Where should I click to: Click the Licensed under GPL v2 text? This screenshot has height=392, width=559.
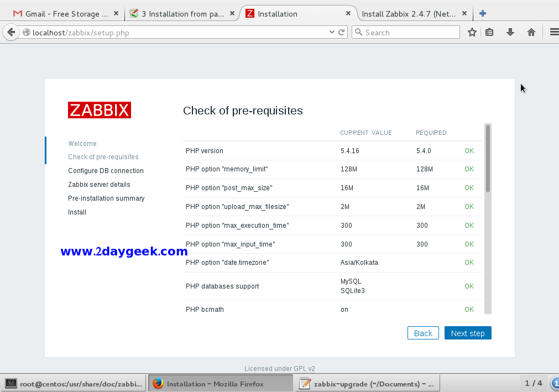pyautogui.click(x=280, y=368)
